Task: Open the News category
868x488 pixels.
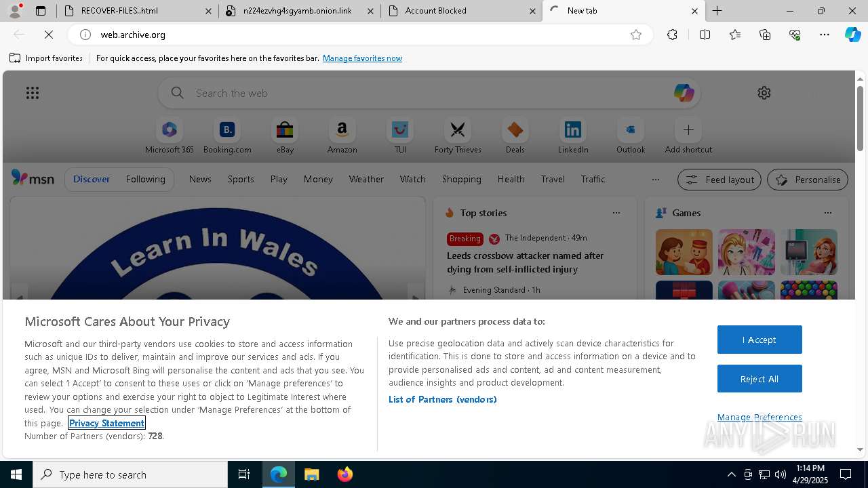Action: coord(200,179)
